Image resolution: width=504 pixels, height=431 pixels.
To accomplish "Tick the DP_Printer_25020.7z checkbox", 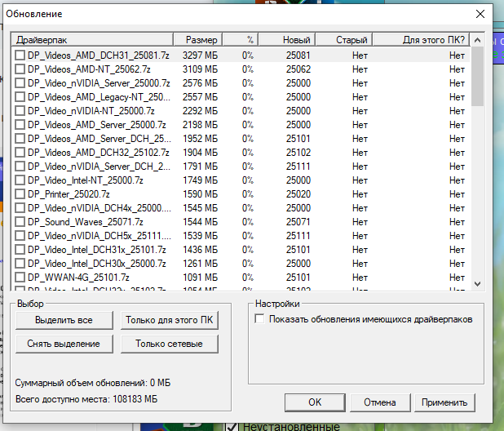I will coord(20,193).
